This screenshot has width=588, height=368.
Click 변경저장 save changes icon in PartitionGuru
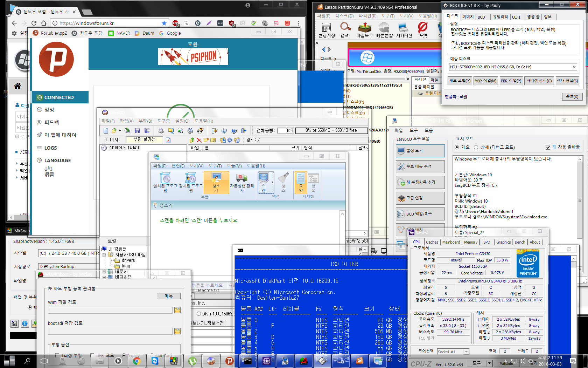(x=326, y=30)
